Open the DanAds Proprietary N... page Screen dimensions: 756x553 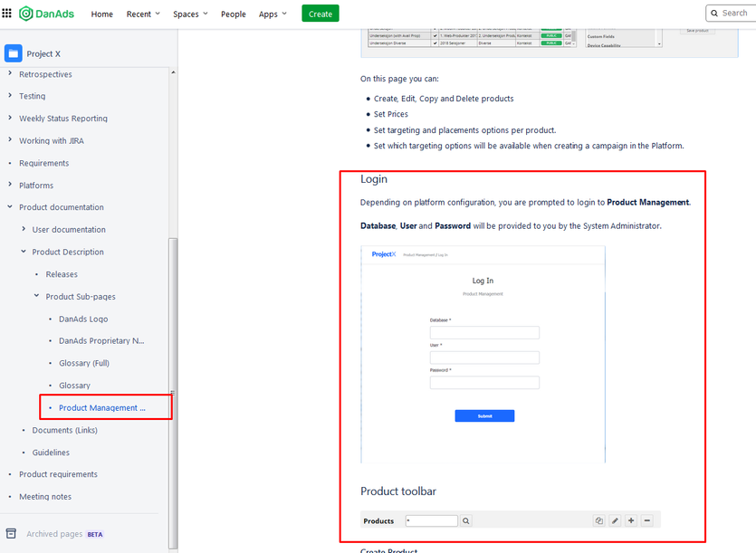pos(101,341)
